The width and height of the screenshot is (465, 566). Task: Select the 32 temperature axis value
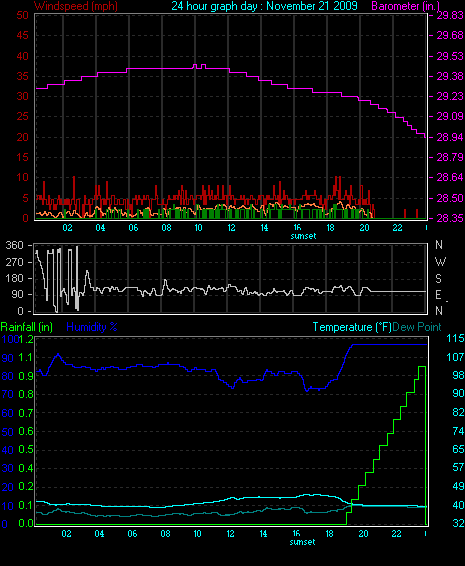[x=458, y=523]
